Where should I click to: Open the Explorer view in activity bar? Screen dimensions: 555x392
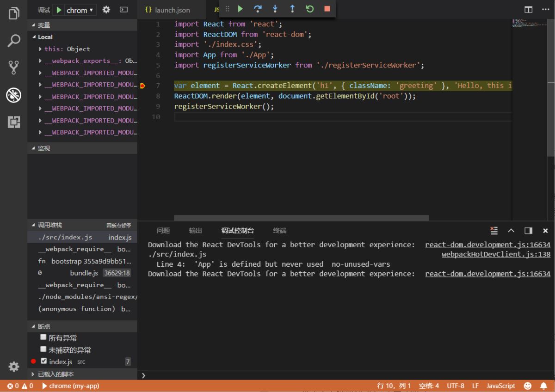tap(14, 13)
